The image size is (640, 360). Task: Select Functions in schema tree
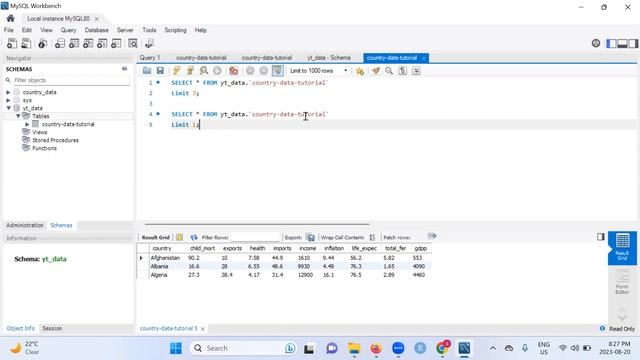pos(44,148)
